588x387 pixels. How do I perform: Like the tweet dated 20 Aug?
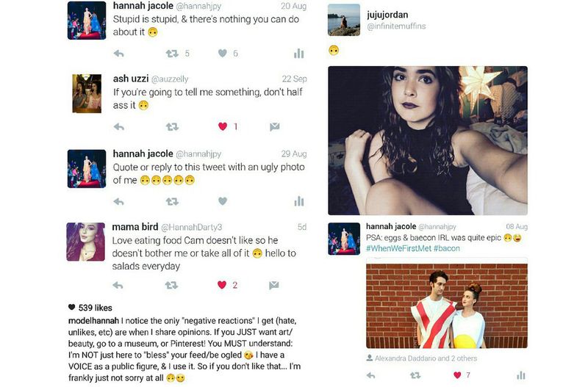pyautogui.click(x=223, y=54)
